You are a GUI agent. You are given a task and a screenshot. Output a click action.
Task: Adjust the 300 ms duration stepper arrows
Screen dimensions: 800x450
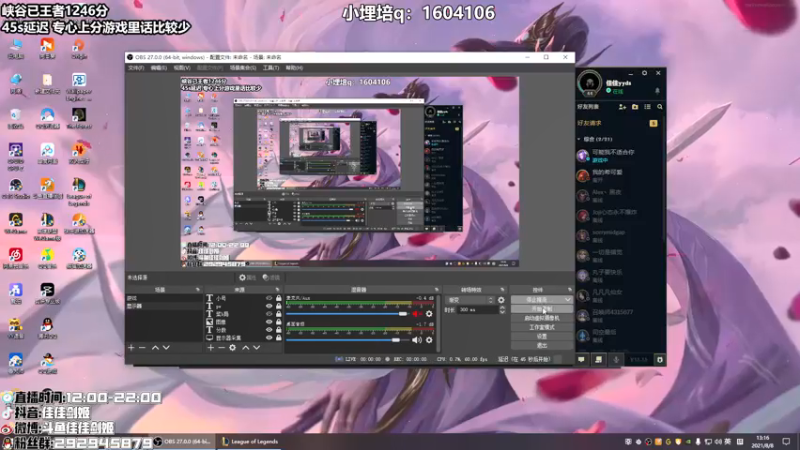click(x=502, y=310)
